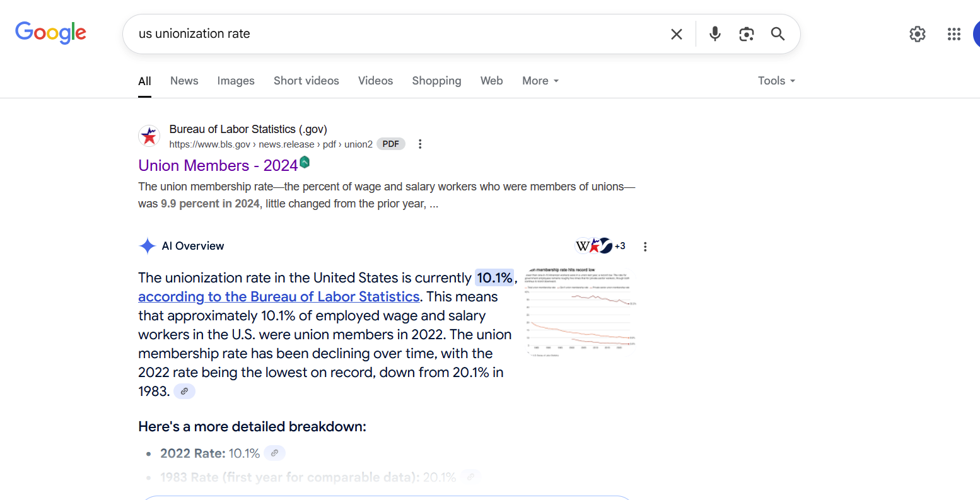Click citation link icon after 1983
Viewport: 980px width, 500px height.
point(184,391)
